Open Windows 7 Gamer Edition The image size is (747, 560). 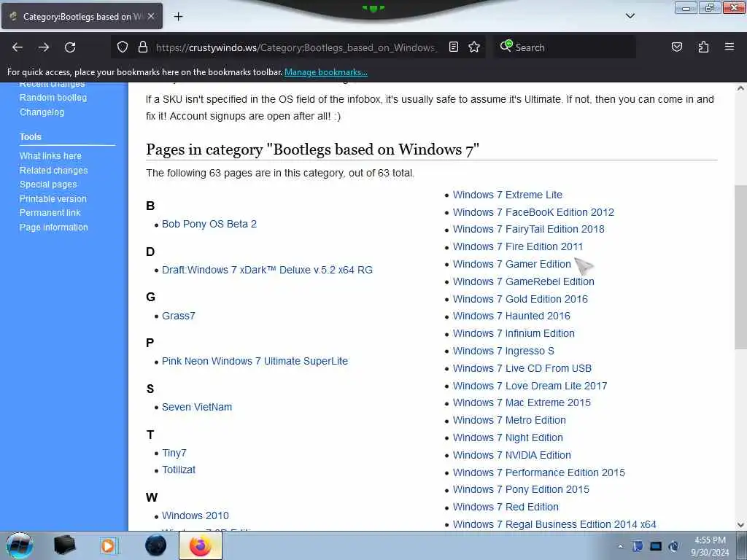pyautogui.click(x=511, y=264)
